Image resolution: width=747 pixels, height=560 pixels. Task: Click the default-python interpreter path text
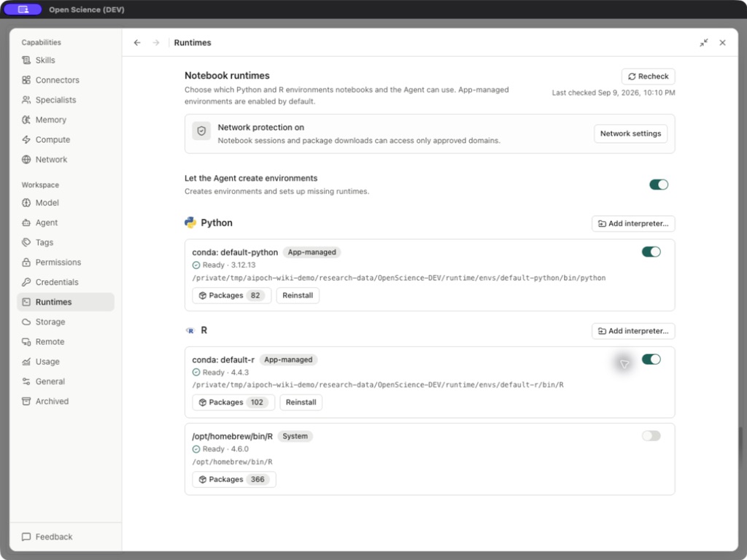pyautogui.click(x=399, y=278)
